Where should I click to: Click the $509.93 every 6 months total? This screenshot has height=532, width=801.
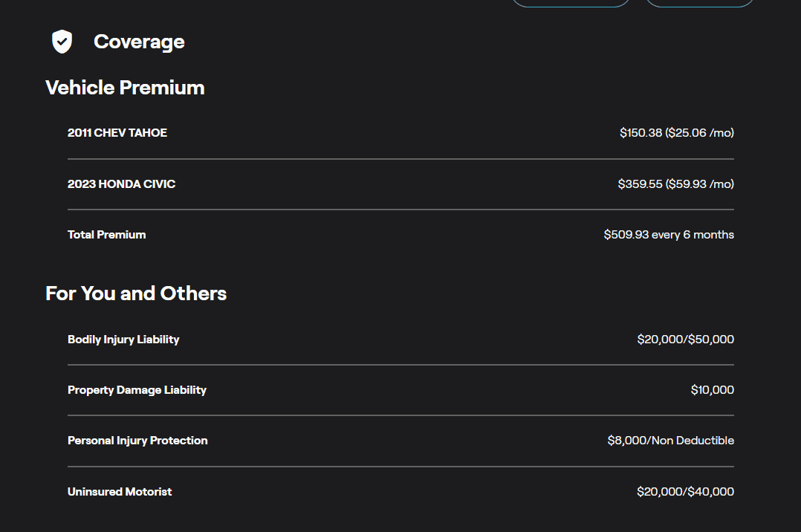(x=669, y=235)
